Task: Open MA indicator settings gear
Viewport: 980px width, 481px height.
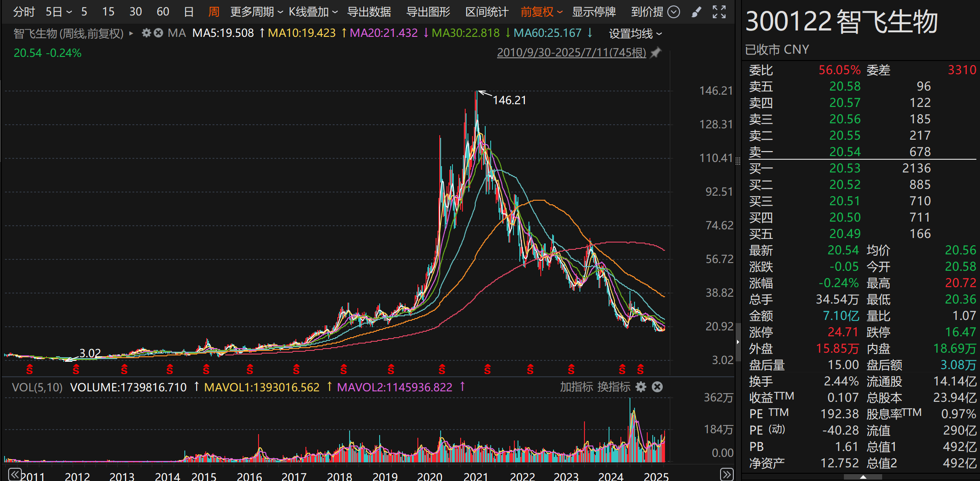Action: (146, 33)
